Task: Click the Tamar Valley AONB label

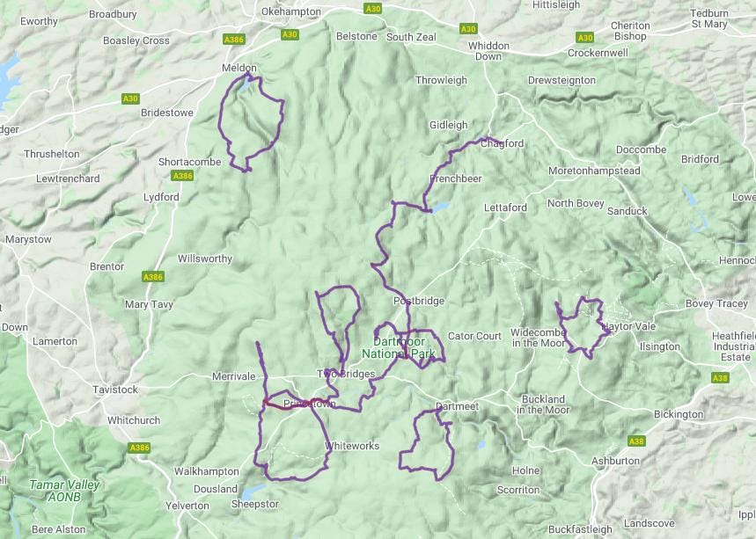Action: click(64, 491)
